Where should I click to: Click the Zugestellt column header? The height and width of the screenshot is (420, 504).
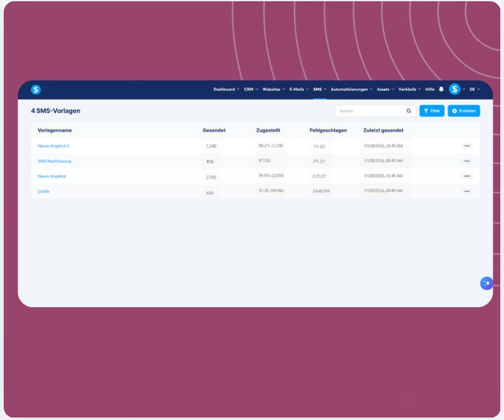(x=268, y=130)
